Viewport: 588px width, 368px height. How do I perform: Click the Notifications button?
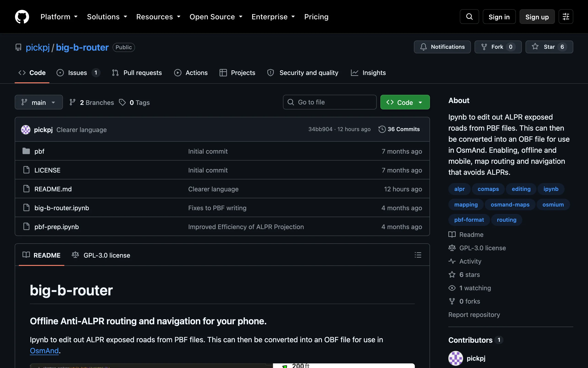(442, 47)
